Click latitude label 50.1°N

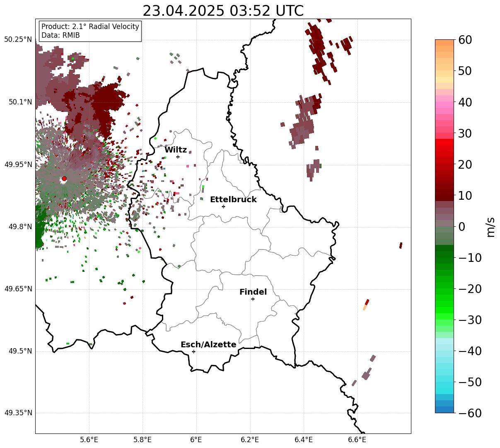(x=20, y=102)
